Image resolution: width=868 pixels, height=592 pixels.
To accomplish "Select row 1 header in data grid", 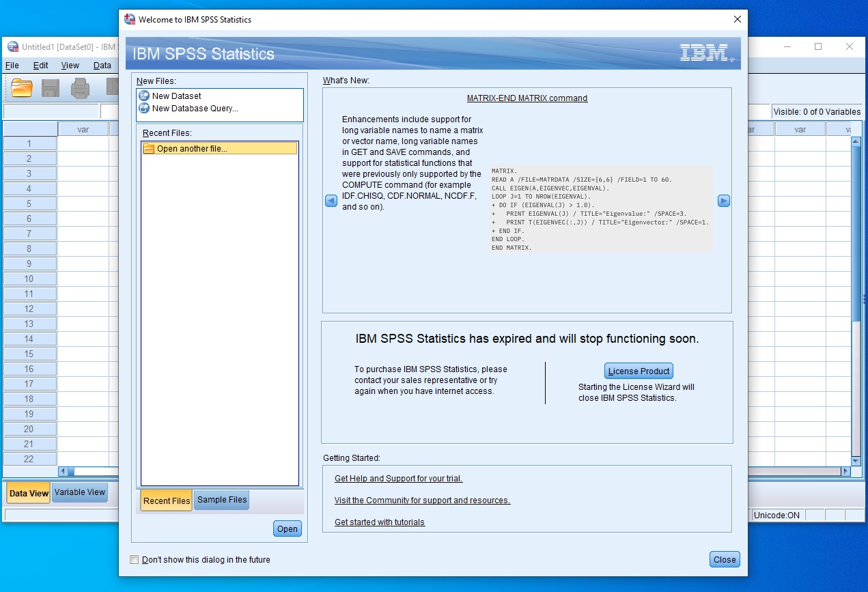I will pos(30,143).
